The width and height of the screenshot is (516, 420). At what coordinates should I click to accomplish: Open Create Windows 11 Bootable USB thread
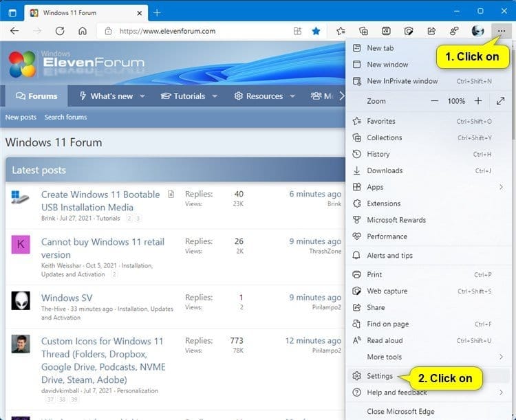100,201
